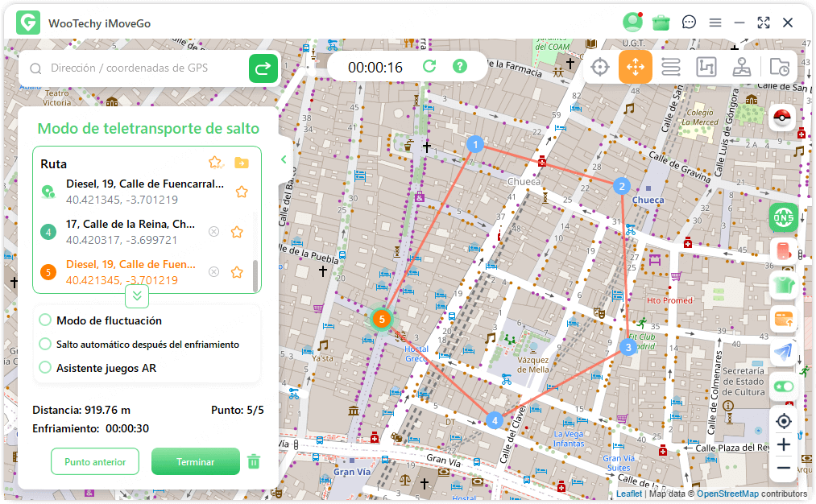The width and height of the screenshot is (816, 504).
Task: Click the green Terminar button
Action: point(196,462)
